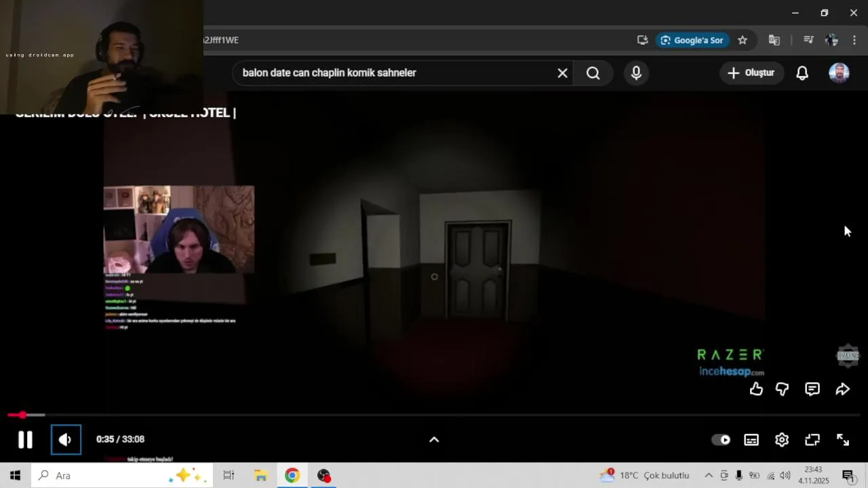Viewport: 868px width, 488px height.
Task: Open Chrome profile avatar
Action: click(832, 40)
